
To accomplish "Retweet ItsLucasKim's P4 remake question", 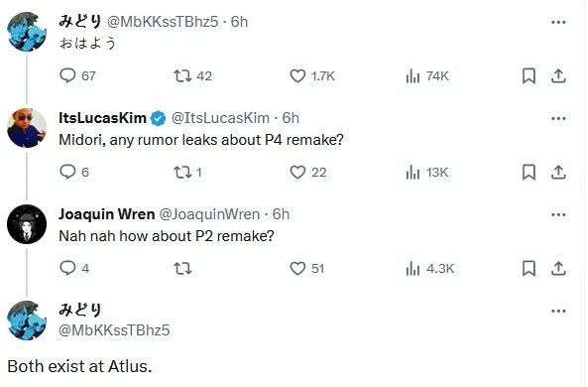I will pyautogui.click(x=187, y=173).
